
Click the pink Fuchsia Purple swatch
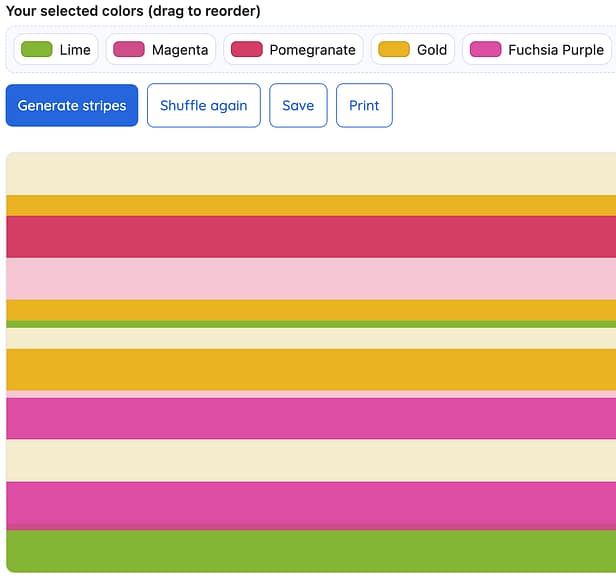pos(486,50)
